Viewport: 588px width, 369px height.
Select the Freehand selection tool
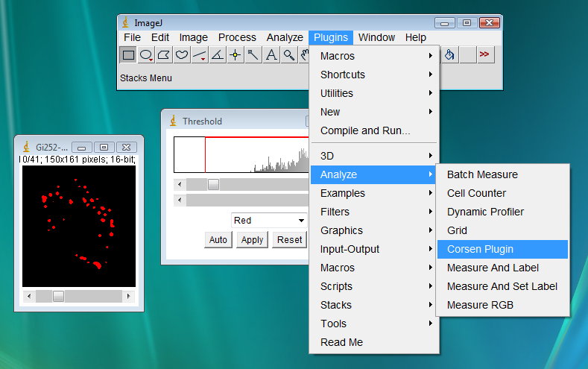click(x=182, y=55)
